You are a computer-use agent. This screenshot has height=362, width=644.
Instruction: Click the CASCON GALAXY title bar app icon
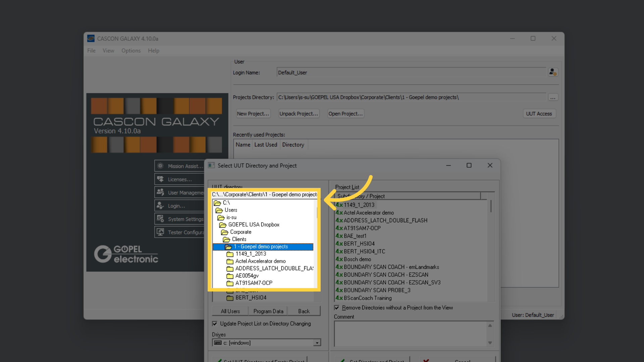coord(91,39)
